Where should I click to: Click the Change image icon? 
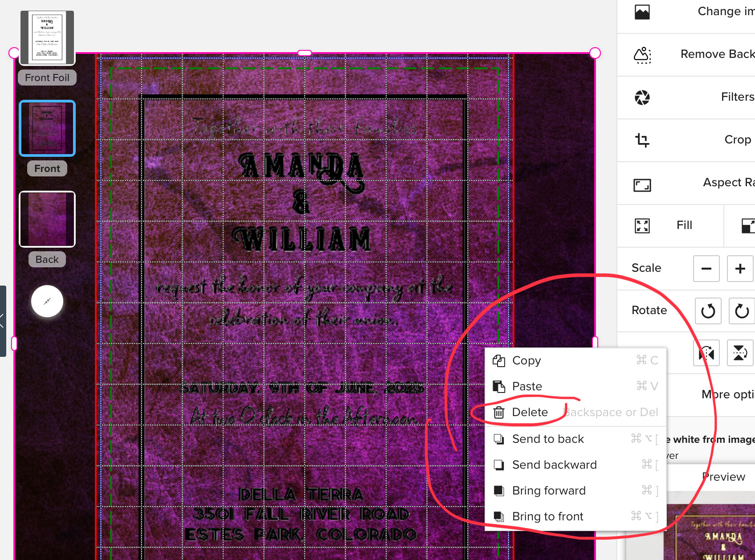[642, 12]
